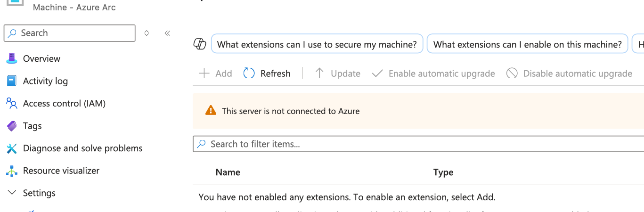Focus the Search to filter items box

(x=419, y=144)
